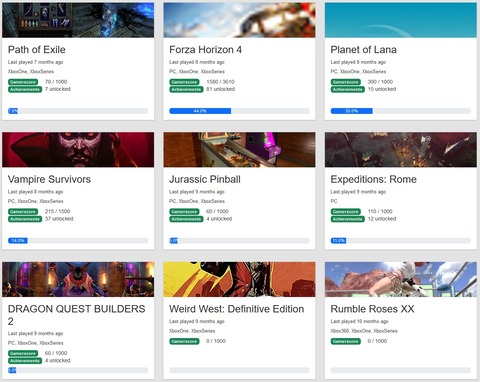Click Jurassic Pinball's Gamerscore badge
Viewport: 480px width, 382px height.
[x=184, y=211]
